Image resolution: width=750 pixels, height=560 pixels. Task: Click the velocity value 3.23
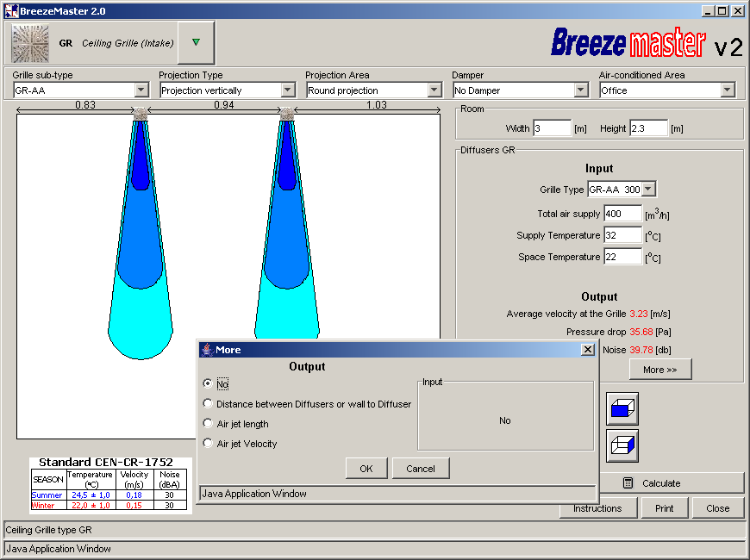pos(639,314)
